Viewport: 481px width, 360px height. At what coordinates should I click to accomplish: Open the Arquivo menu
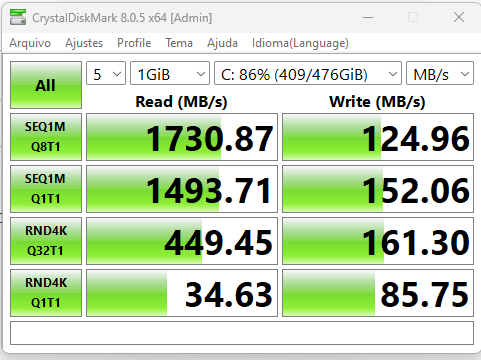(x=30, y=43)
